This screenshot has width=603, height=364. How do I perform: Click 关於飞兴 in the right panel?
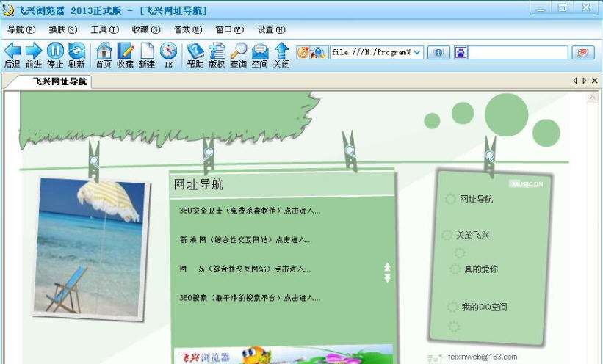click(x=472, y=235)
